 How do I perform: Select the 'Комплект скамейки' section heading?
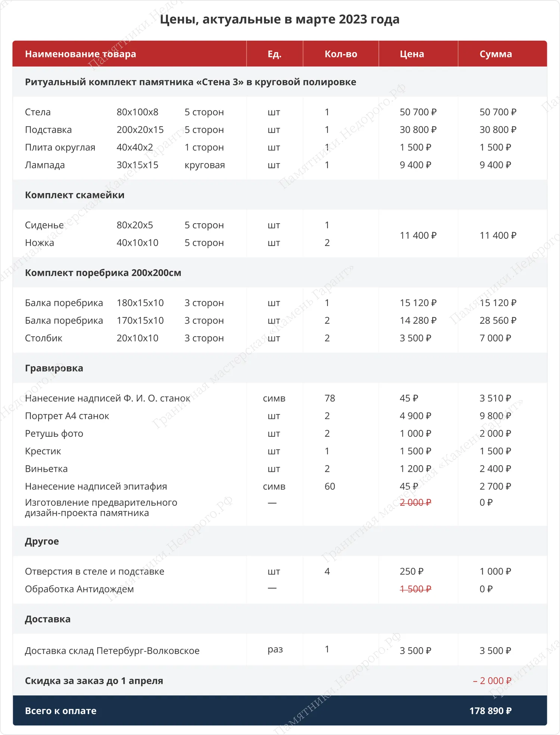click(x=75, y=195)
